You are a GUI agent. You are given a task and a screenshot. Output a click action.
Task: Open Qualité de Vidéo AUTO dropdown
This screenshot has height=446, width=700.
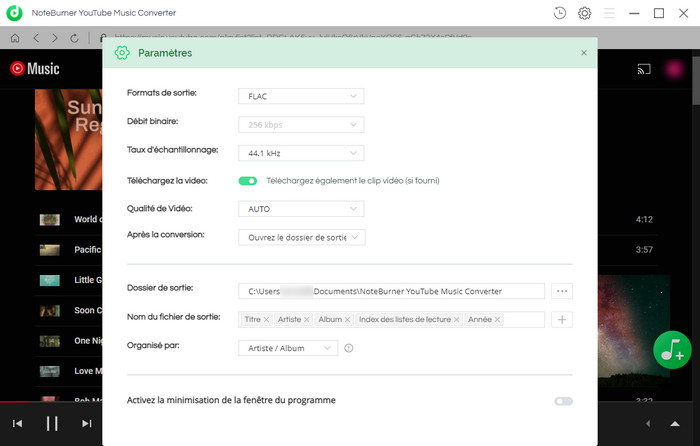[301, 209]
